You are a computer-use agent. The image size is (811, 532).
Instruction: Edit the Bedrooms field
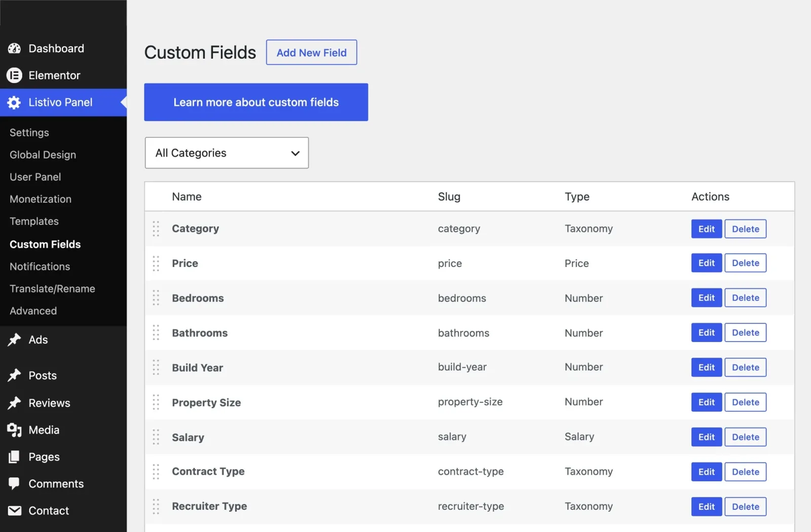[x=707, y=298]
